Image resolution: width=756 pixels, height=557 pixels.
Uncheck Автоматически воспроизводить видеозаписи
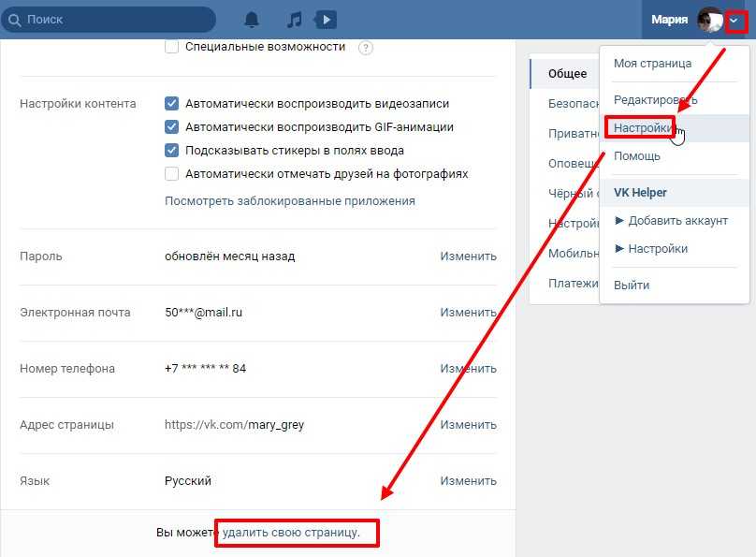tap(171, 103)
